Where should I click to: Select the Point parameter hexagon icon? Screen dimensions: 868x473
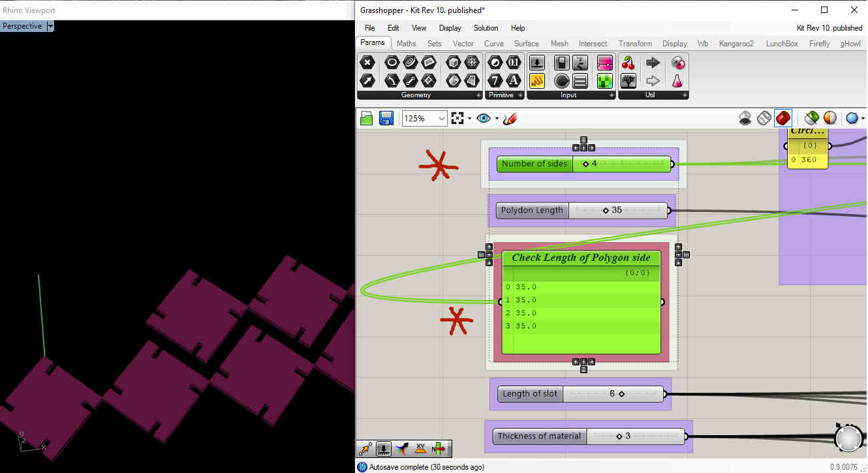click(x=367, y=63)
